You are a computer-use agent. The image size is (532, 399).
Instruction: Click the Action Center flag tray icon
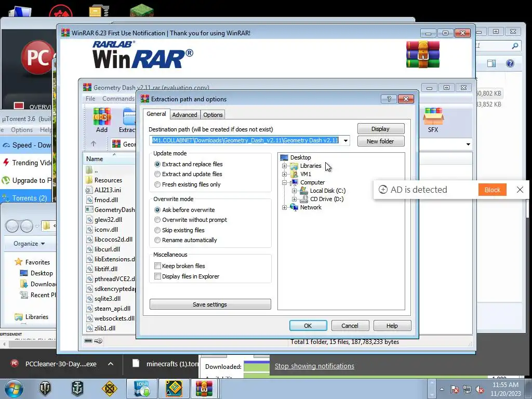pyautogui.click(x=455, y=390)
